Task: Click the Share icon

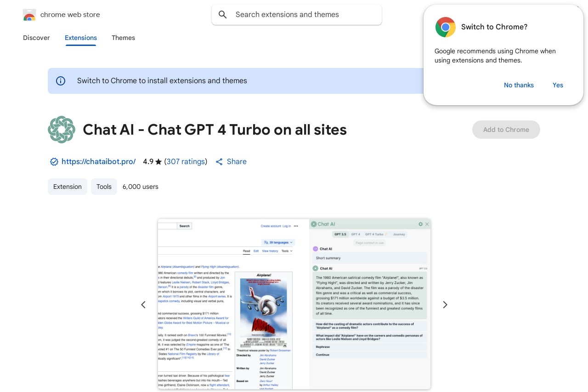Action: click(219, 162)
